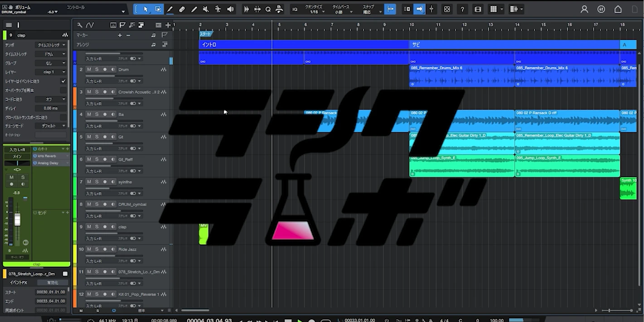Open the テンポ タイムストレッチ dropdown
Viewport: 644px width, 322px height.
[x=51, y=45]
